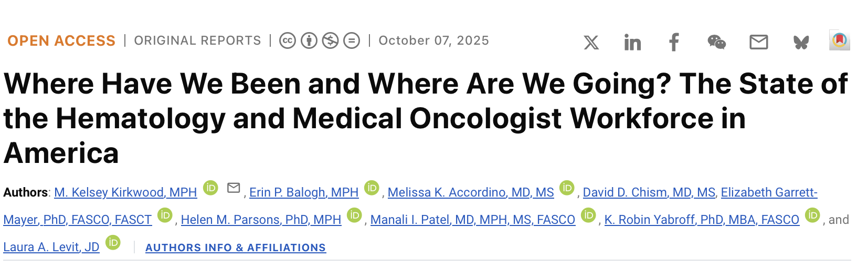This screenshot has height=267, width=868.
Task: Share article on LinkedIn
Action: click(x=632, y=42)
